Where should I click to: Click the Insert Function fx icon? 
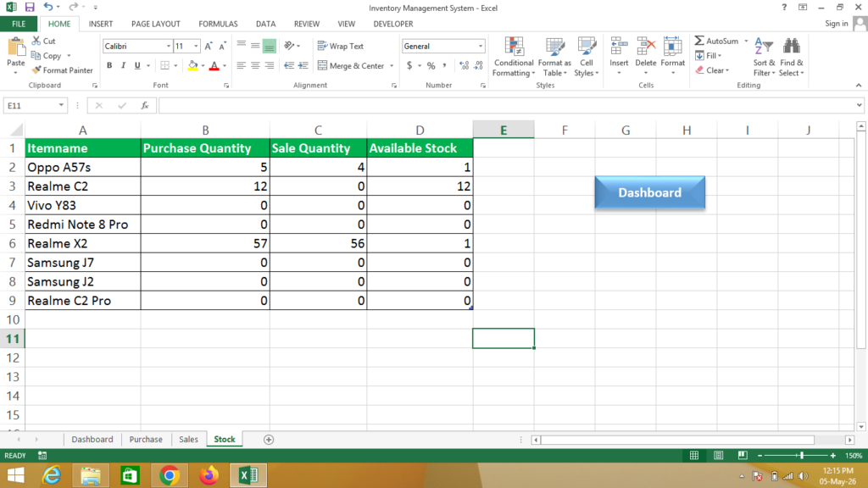coord(144,105)
